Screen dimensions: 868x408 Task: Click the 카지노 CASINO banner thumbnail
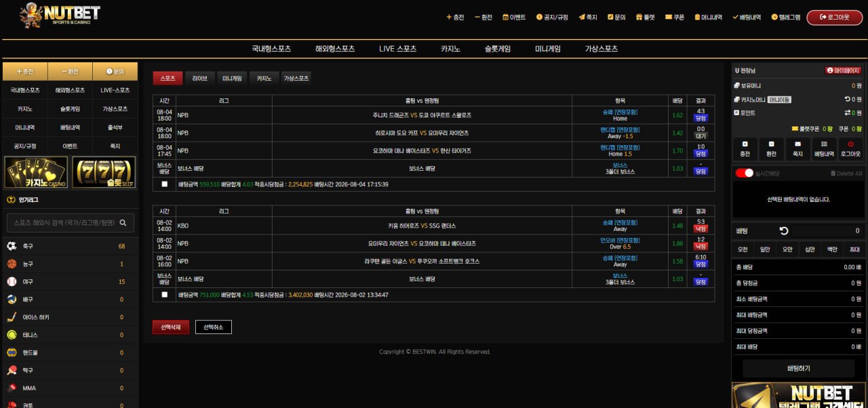click(x=36, y=172)
